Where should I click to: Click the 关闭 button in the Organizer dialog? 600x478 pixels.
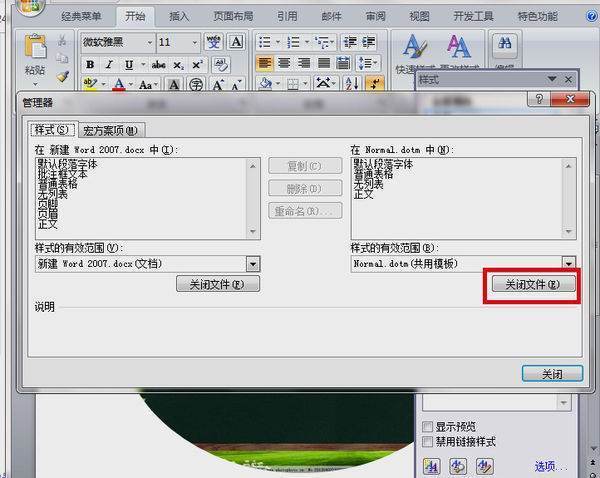pyautogui.click(x=552, y=373)
